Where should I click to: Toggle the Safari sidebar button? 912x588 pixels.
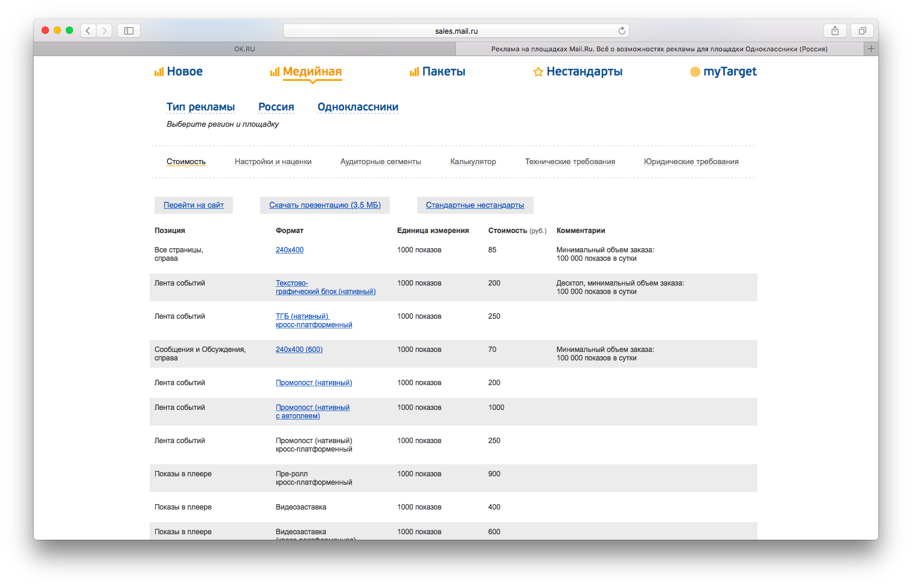pos(129,30)
